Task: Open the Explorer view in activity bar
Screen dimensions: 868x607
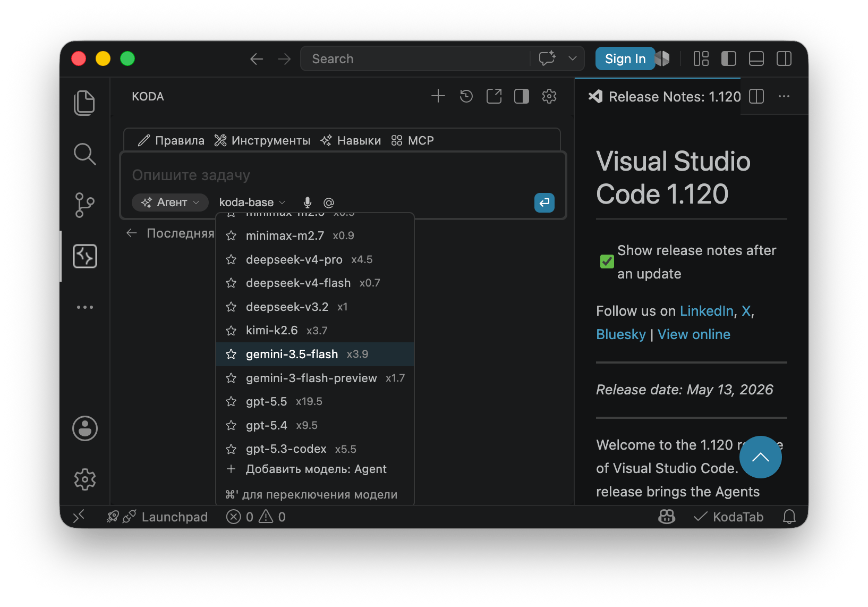Action: point(84,103)
